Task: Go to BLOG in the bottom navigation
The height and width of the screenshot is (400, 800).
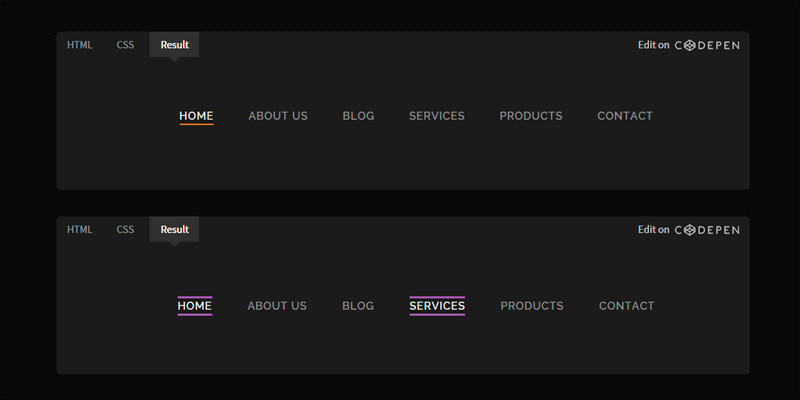Action: pos(358,306)
